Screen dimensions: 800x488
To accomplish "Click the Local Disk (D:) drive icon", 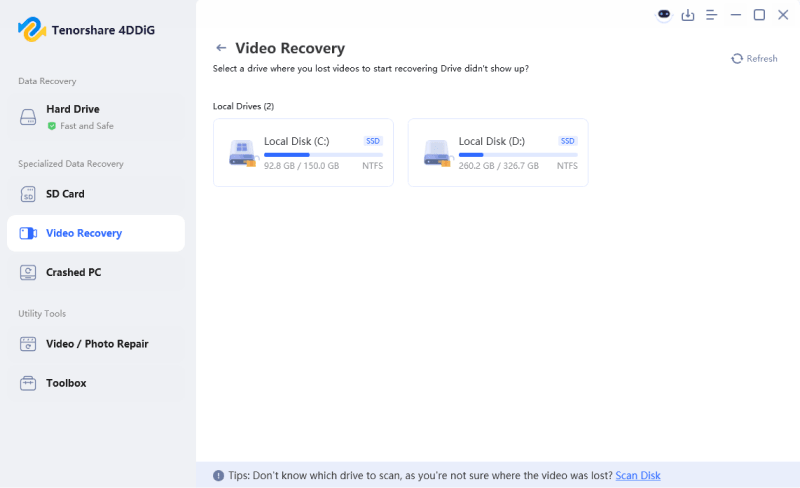I will 437,152.
